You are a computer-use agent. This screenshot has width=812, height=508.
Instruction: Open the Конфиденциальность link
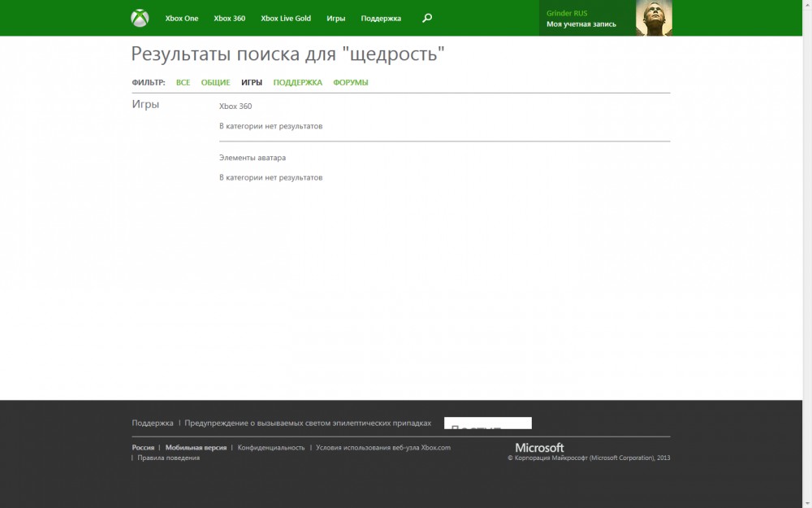click(x=271, y=447)
